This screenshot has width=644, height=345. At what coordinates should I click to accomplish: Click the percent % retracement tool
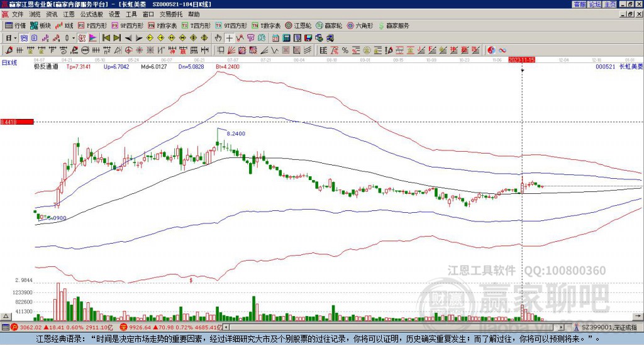pyautogui.click(x=345, y=50)
